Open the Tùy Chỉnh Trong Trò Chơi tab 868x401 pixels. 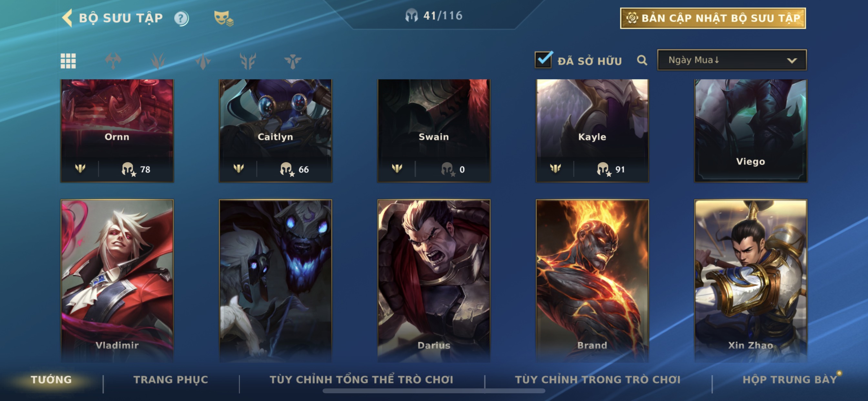pos(598,379)
